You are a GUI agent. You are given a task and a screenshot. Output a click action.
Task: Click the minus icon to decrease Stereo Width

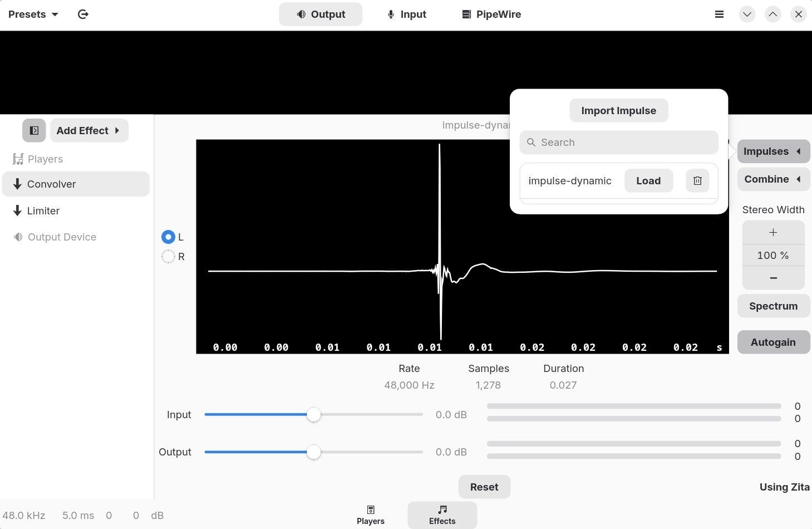pos(773,278)
